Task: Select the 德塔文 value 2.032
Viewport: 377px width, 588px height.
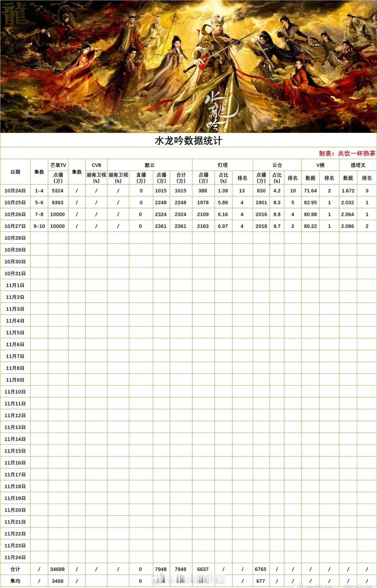Action: click(348, 202)
